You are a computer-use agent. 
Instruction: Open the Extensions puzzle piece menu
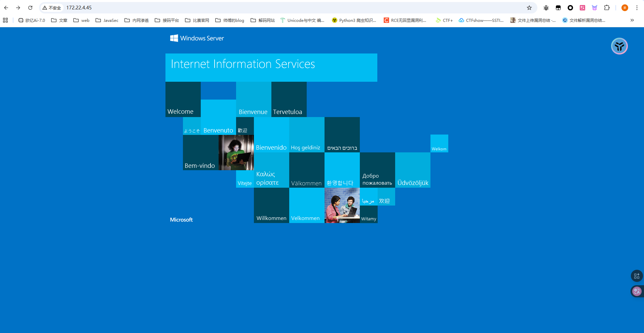tap(607, 8)
